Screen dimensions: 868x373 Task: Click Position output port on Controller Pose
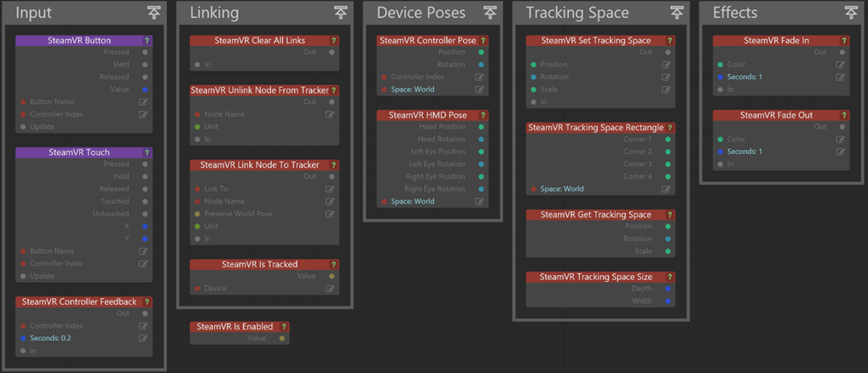click(x=481, y=53)
